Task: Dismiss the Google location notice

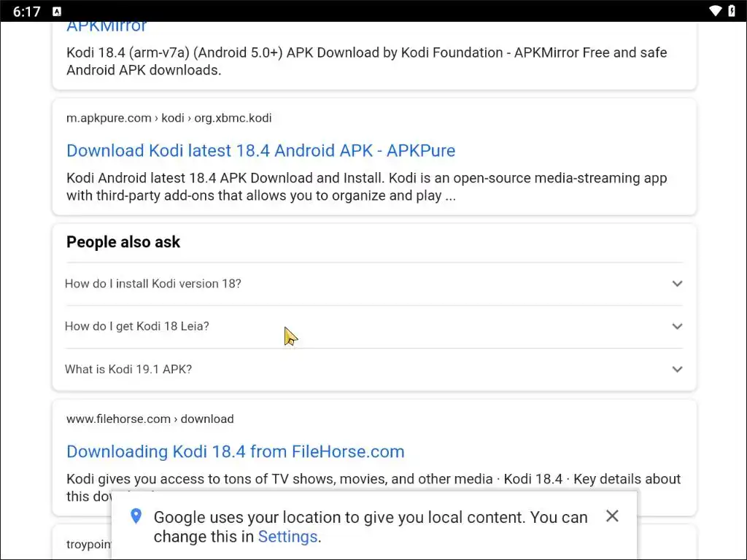Action: tap(612, 516)
